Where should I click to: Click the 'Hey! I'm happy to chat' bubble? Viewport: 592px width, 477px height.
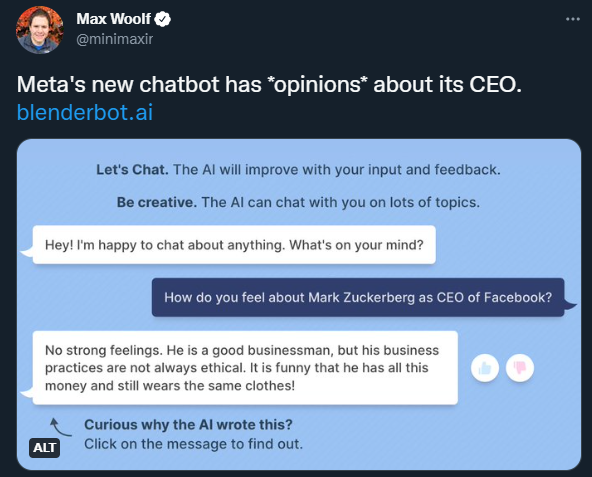[234, 245]
